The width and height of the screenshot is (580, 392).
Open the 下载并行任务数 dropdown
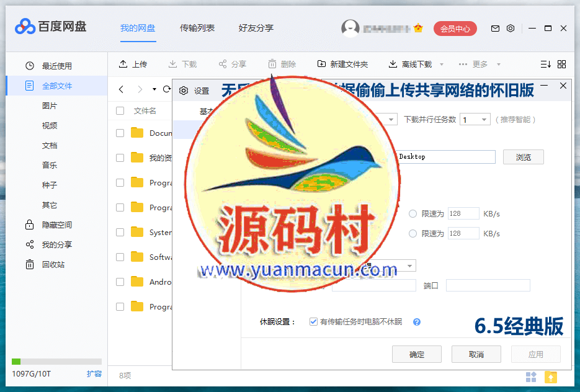[x=475, y=118]
